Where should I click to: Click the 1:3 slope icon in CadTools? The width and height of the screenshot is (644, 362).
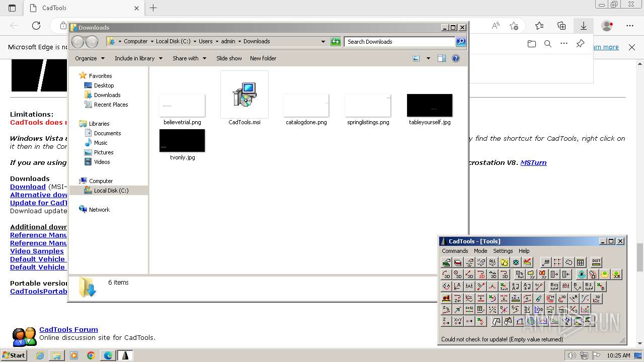(574, 309)
